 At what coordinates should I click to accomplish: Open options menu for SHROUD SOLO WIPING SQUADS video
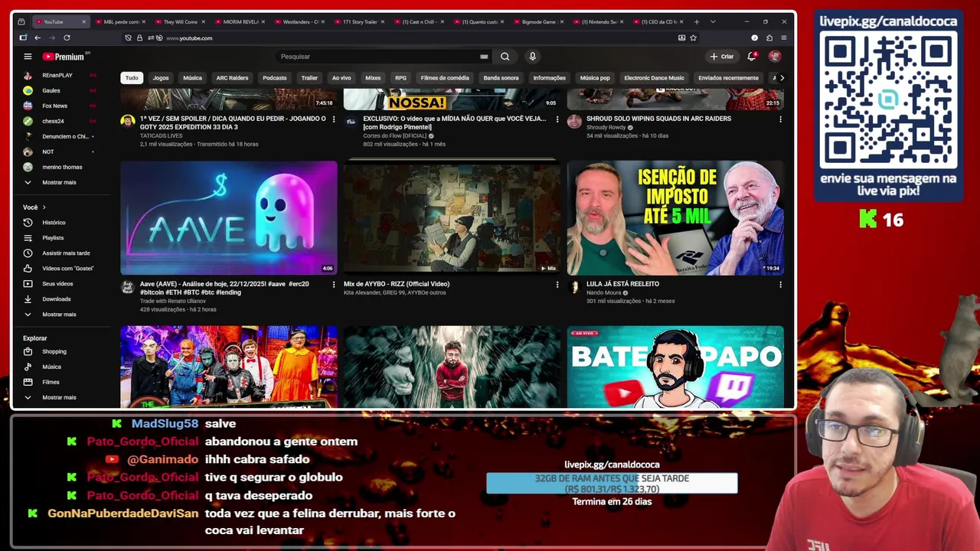click(x=780, y=119)
